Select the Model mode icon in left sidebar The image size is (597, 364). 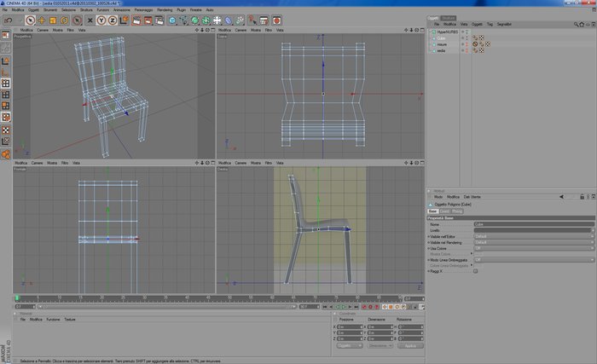tap(6, 61)
